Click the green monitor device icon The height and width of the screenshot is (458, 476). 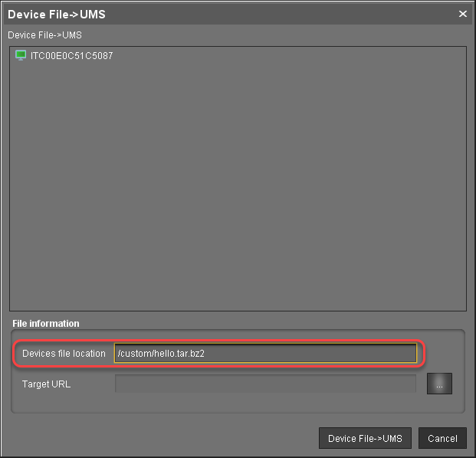[21, 56]
